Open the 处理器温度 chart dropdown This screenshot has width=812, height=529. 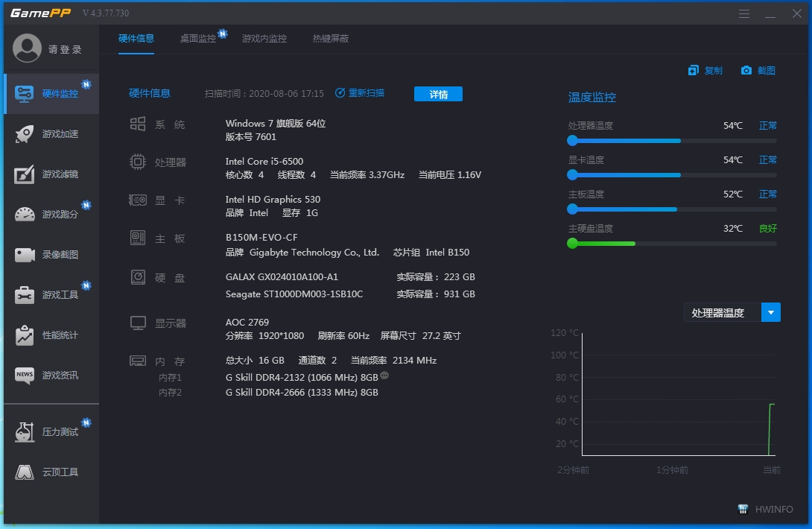coord(732,312)
